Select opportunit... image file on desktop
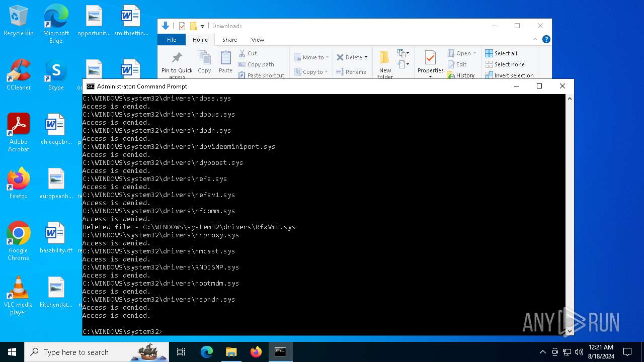 click(94, 21)
